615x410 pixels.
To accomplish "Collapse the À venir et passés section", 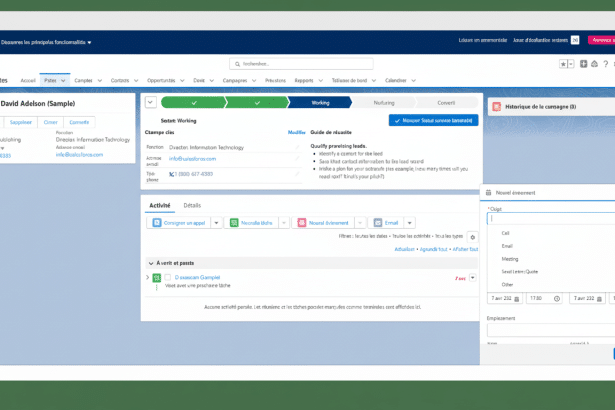I will pos(151,263).
